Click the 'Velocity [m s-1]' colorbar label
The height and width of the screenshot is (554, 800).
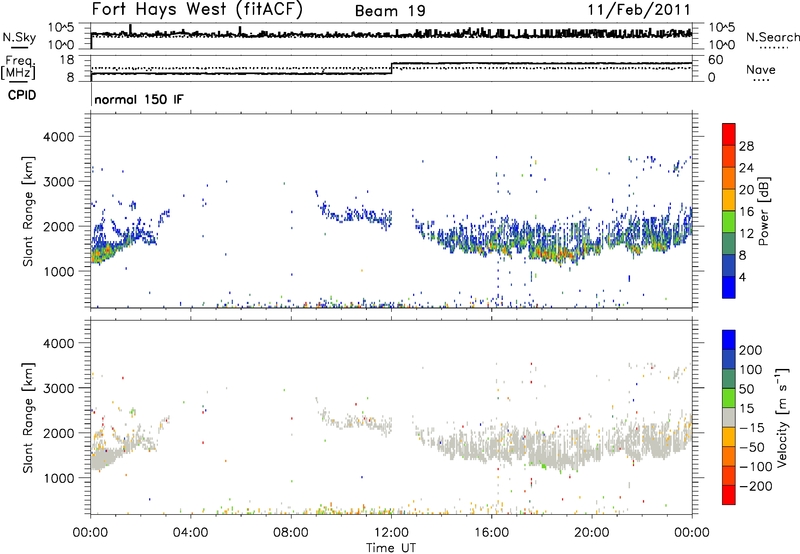782,417
